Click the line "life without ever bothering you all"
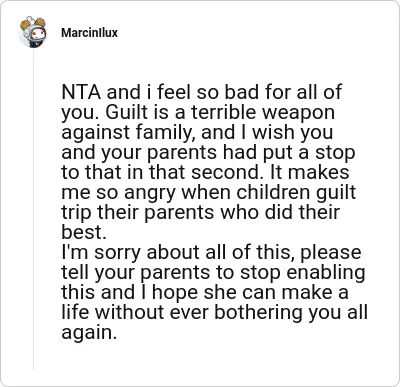400x387 pixels. (x=214, y=312)
